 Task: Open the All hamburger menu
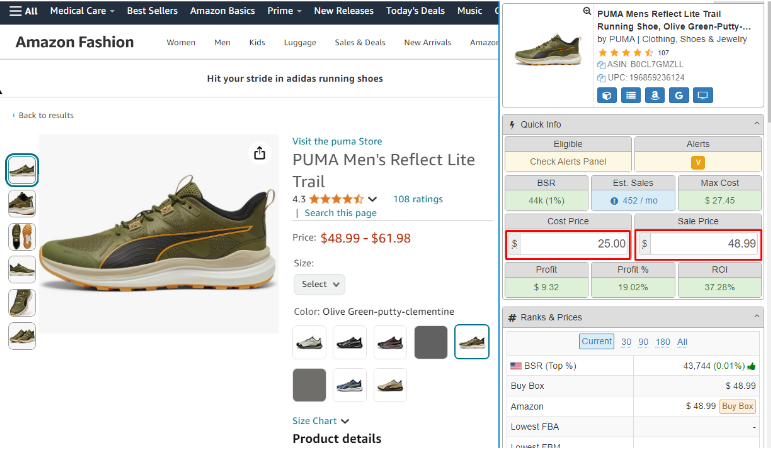(x=23, y=11)
